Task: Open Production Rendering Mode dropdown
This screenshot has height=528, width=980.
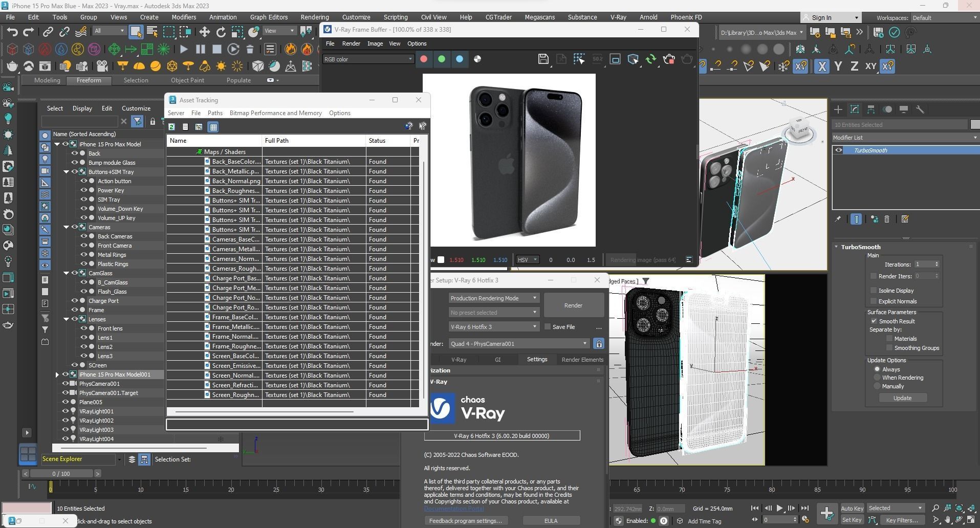Action: 493,298
